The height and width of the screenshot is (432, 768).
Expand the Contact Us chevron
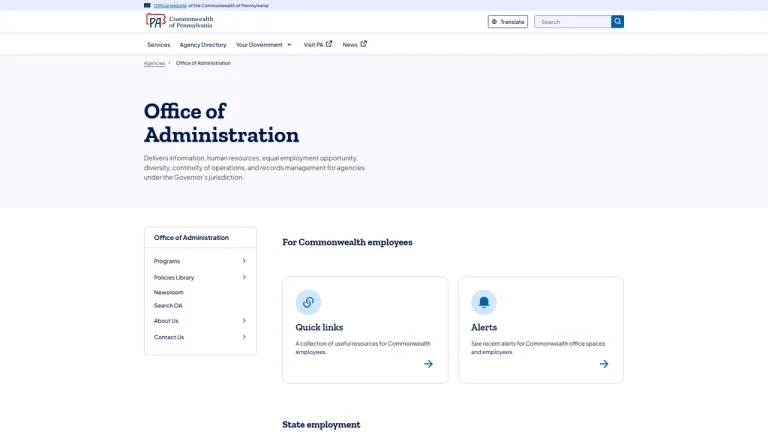[x=244, y=337]
